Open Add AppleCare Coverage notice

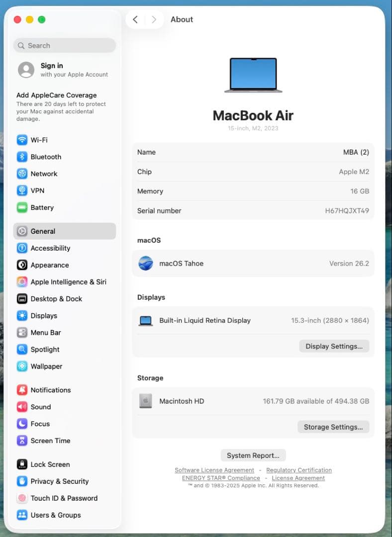point(62,106)
